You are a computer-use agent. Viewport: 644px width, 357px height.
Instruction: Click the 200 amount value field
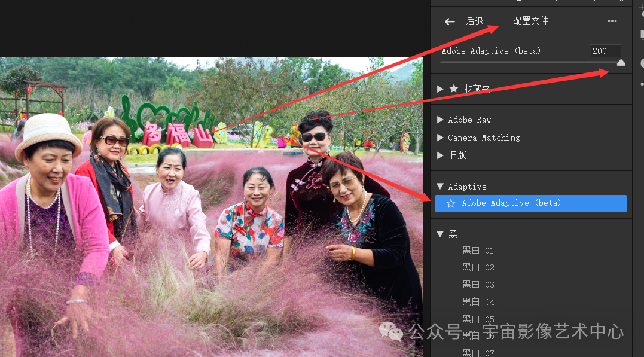[605, 51]
